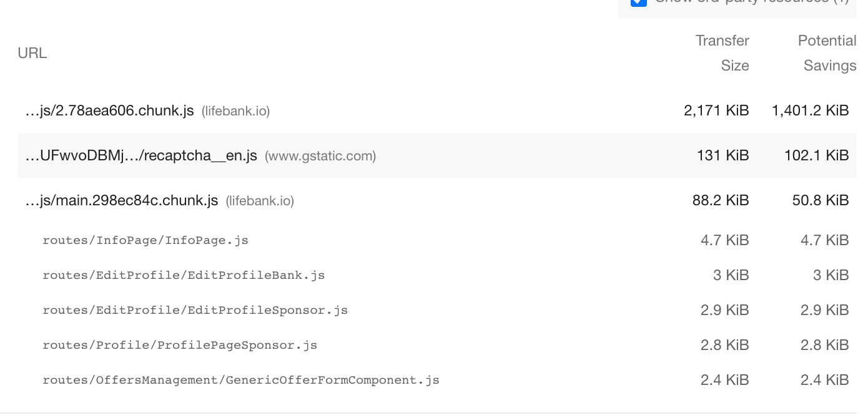Click the www.gstatic.com domain label
Screen dimensions: 868x418
320,155
